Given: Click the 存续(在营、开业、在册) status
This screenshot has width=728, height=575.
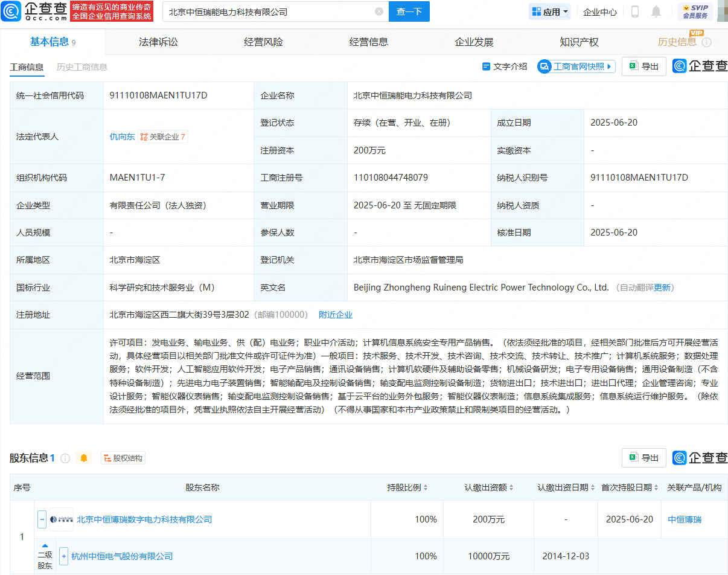Looking at the screenshot, I should 403,123.
